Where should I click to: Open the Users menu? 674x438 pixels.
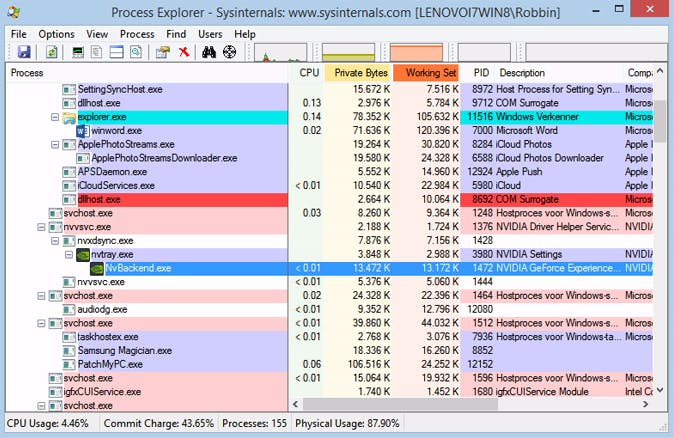point(210,34)
